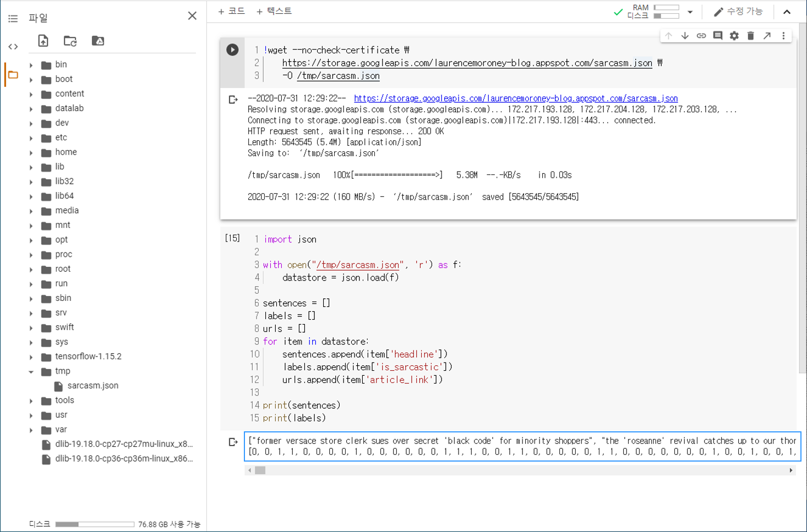Expand the bin folder
Image resolution: width=807 pixels, height=532 pixels.
[31, 65]
